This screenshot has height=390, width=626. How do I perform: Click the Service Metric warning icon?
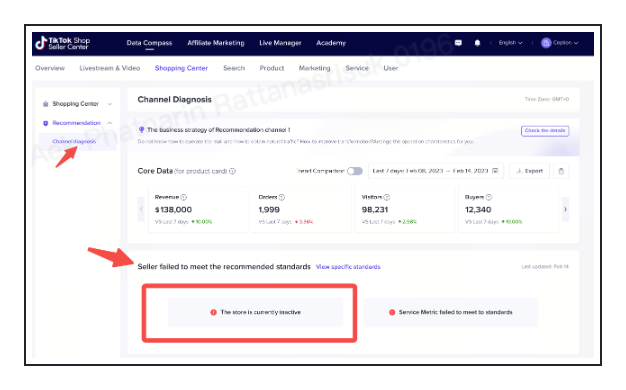tap(392, 312)
